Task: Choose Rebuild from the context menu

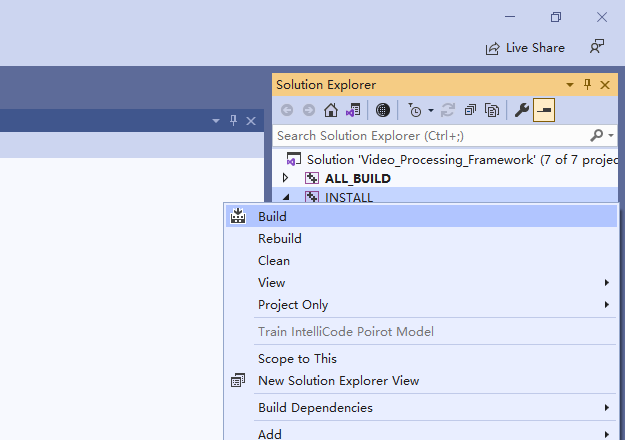Action: point(421,238)
